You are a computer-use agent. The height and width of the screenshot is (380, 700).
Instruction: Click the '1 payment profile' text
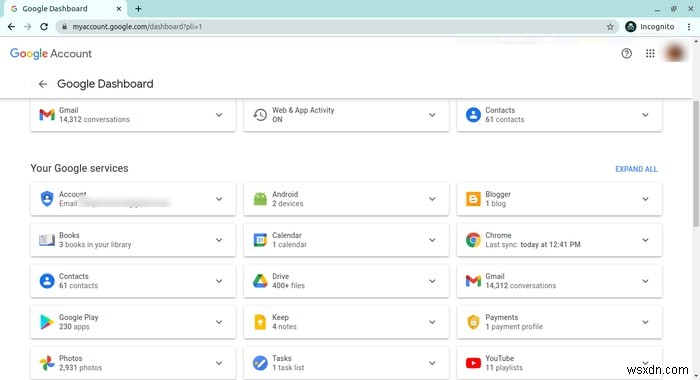pyautogui.click(x=514, y=327)
